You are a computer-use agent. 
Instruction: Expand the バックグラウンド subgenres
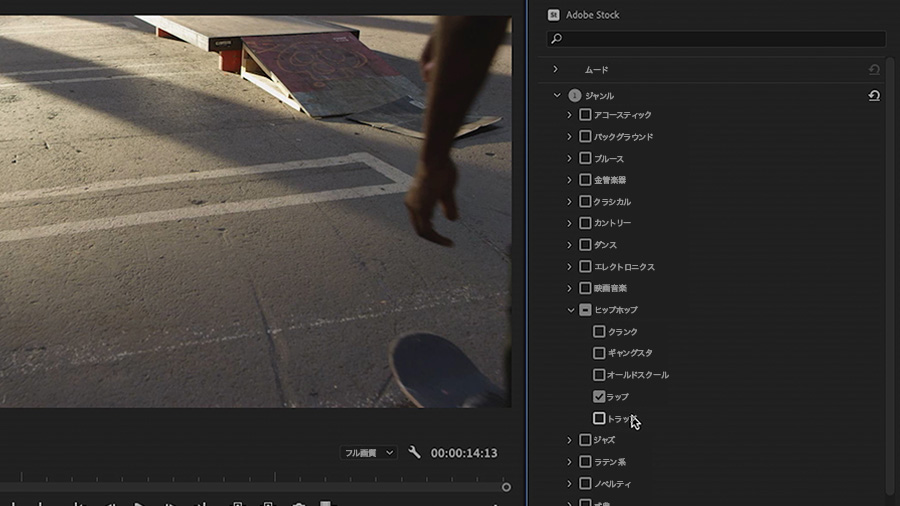[x=569, y=137]
